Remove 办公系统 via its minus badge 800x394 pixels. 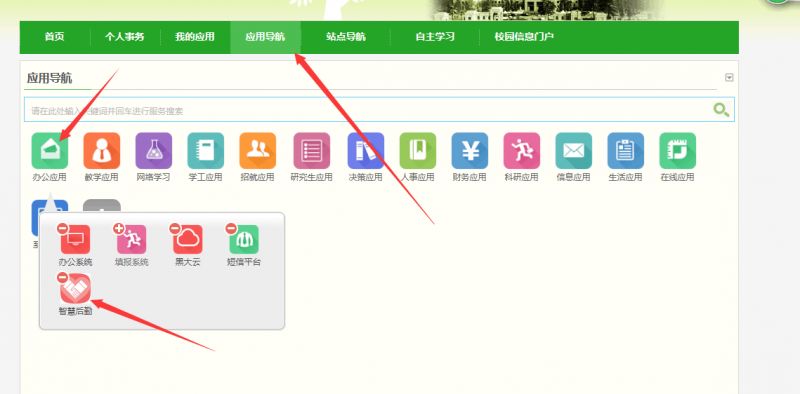(x=62, y=229)
